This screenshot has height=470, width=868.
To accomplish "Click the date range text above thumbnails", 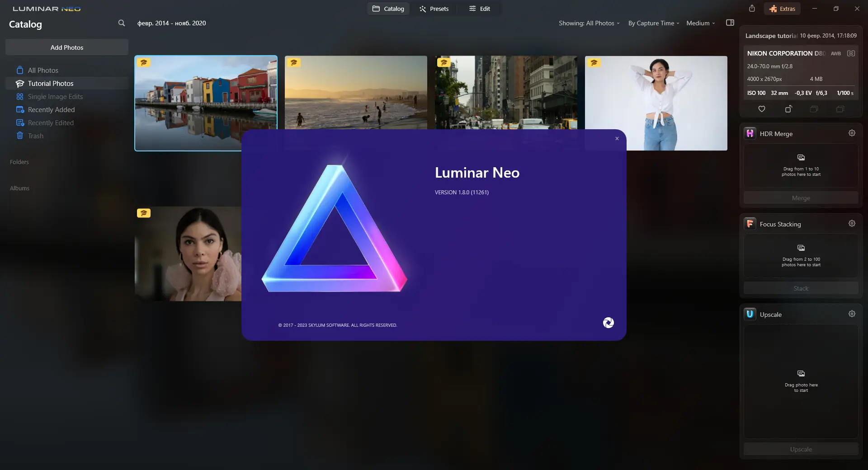I will [x=171, y=23].
